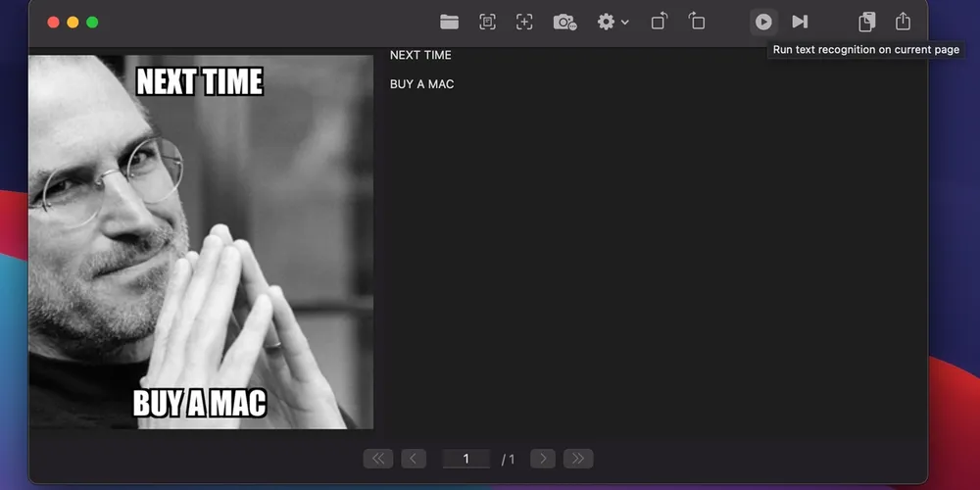
Task: Jump to the last page
Action: click(578, 459)
